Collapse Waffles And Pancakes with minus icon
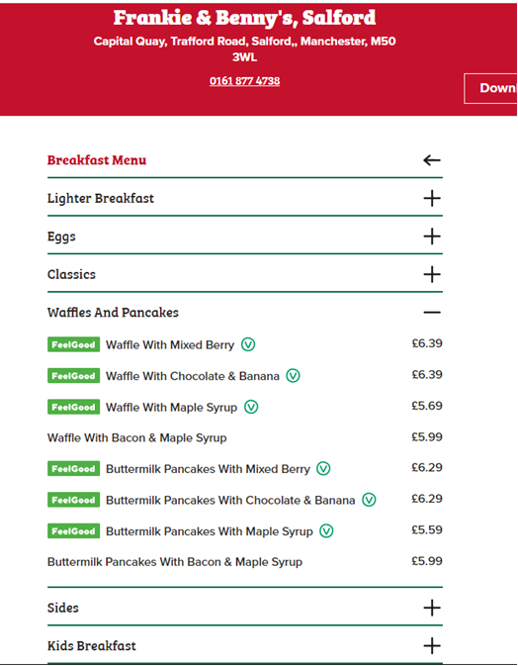Image resolution: width=518 pixels, height=666 pixels. [432, 313]
